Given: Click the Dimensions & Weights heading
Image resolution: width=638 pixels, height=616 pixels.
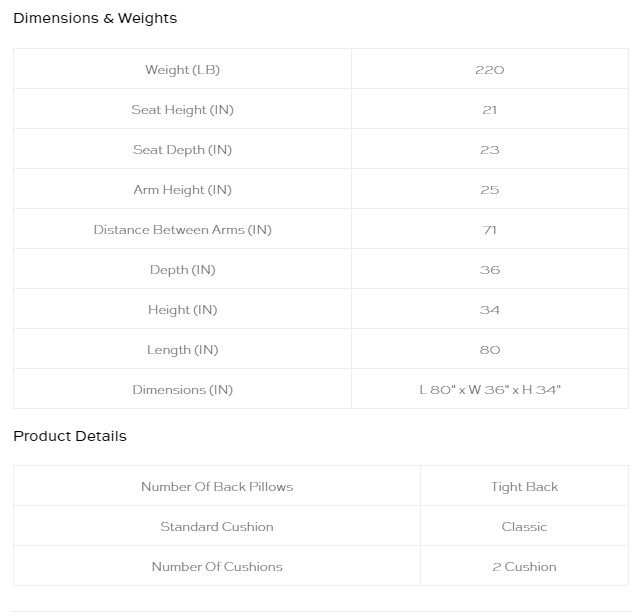Looking at the screenshot, I should (x=95, y=18).
